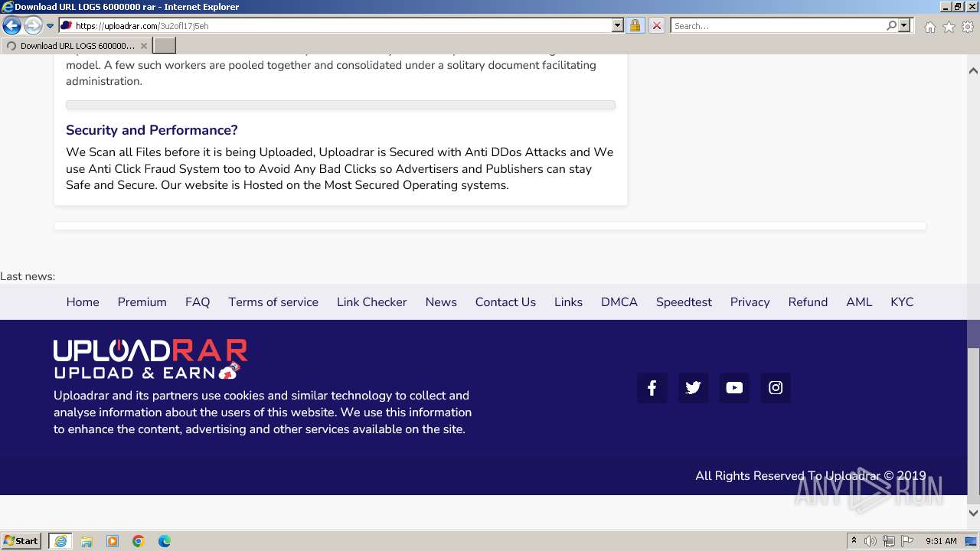
Task: Click the volume speaker tray icon
Action: click(x=871, y=541)
